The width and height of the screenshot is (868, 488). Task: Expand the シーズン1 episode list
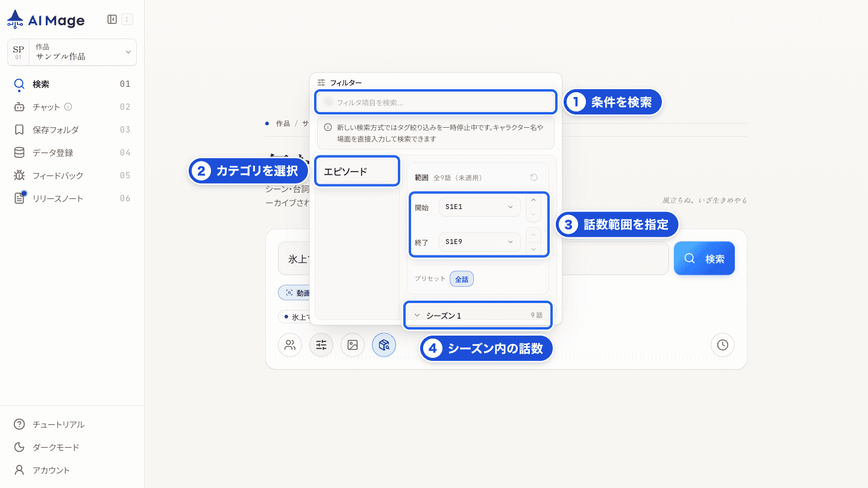(477, 315)
